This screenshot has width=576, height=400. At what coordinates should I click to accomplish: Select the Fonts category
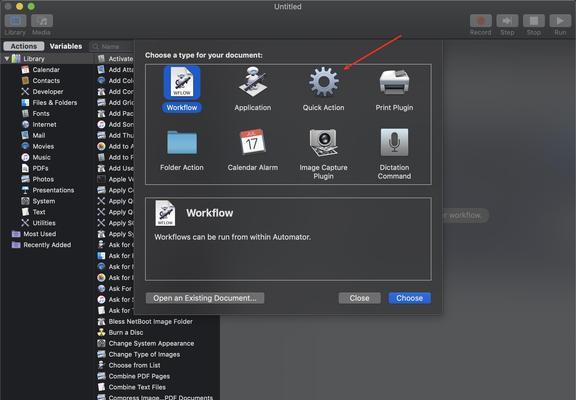pyautogui.click(x=41, y=113)
